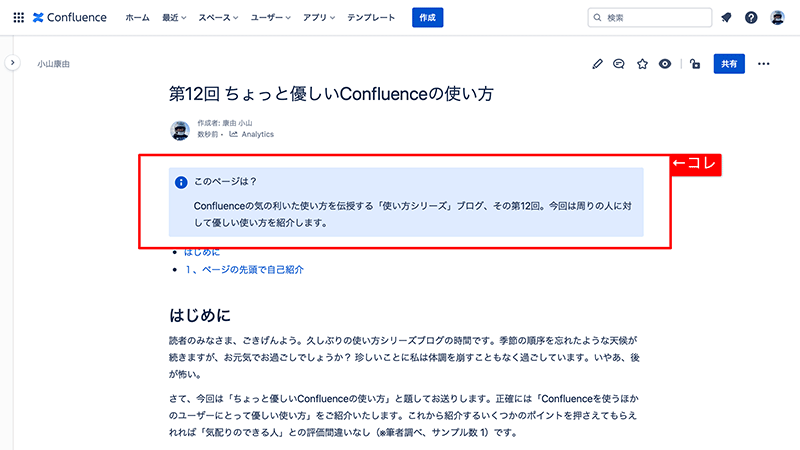The image size is (800, 450).
Task: Click the 共有 share button
Action: click(x=729, y=64)
